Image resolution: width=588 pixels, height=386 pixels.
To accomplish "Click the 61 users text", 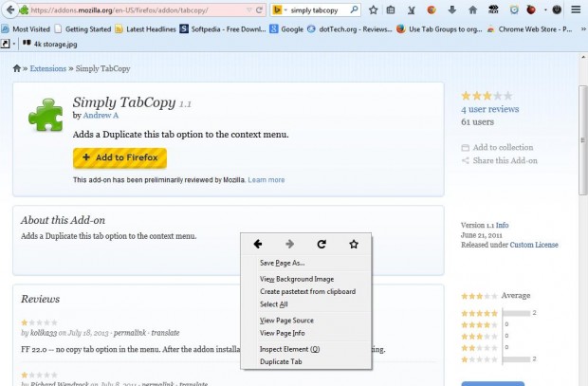I will click(477, 122).
